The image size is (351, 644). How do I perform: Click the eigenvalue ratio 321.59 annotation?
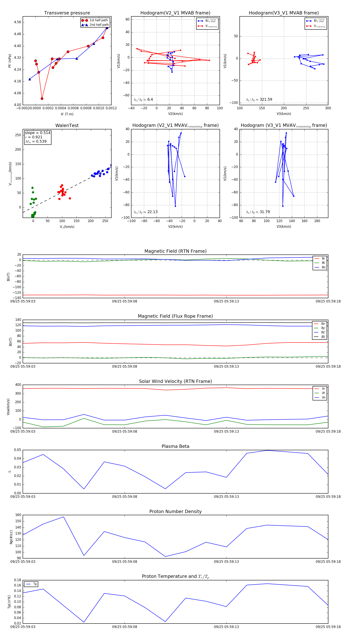[259, 100]
